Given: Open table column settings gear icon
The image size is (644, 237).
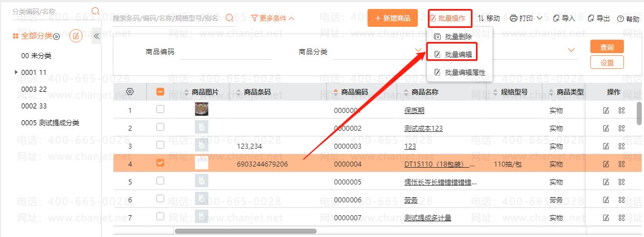Looking at the screenshot, I should (130, 92).
